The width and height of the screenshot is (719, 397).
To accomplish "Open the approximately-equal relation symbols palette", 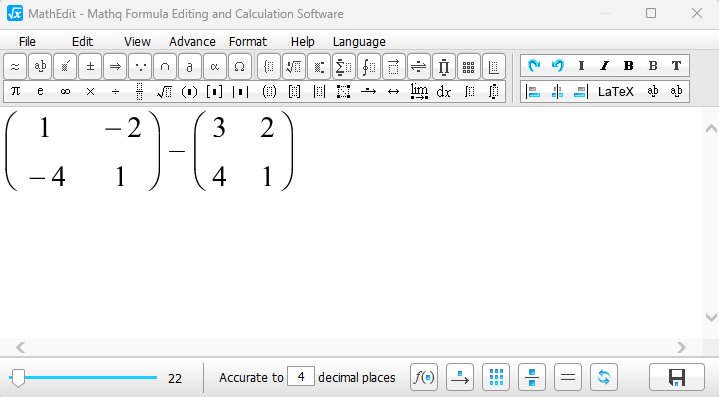I will [x=15, y=67].
